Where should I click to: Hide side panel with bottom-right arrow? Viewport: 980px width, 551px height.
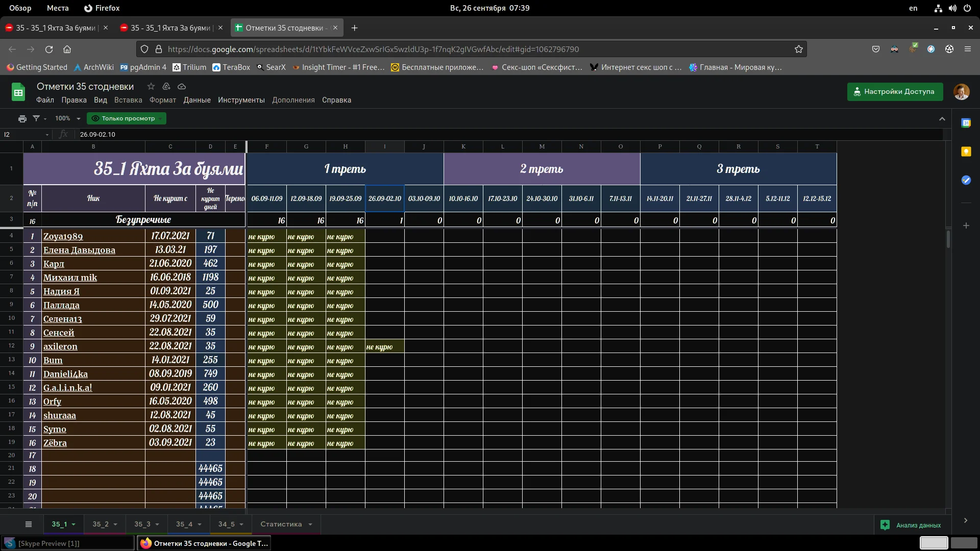point(965,520)
